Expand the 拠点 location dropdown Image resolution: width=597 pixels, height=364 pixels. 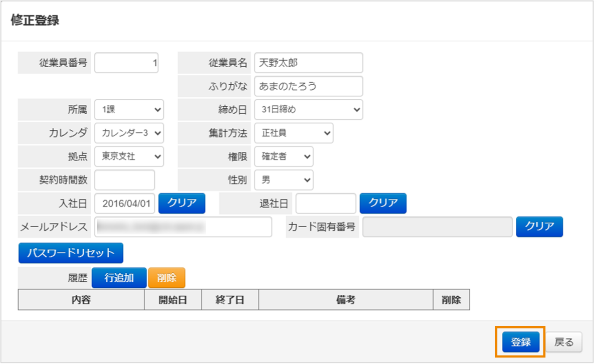pos(129,156)
